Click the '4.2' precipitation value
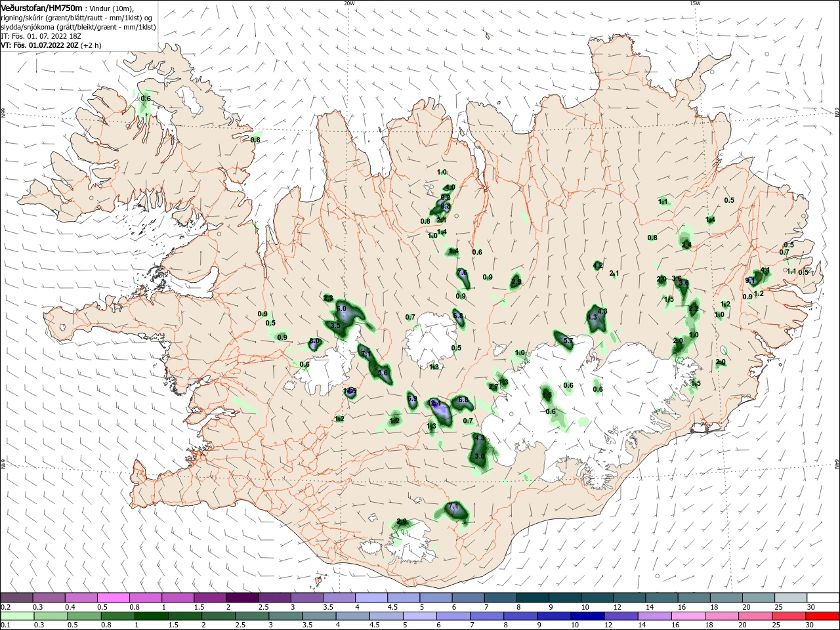The image size is (840, 630). (598, 265)
